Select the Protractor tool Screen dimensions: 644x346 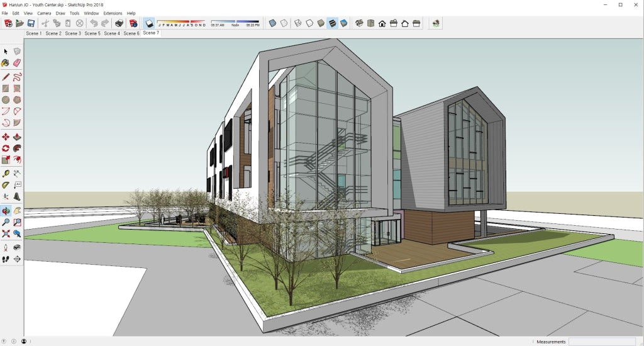6,186
